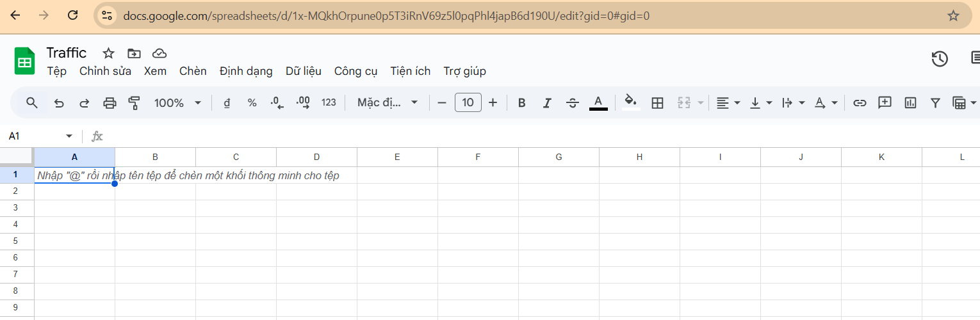This screenshot has width=980, height=320.
Task: Open the borders tool
Action: 657,103
